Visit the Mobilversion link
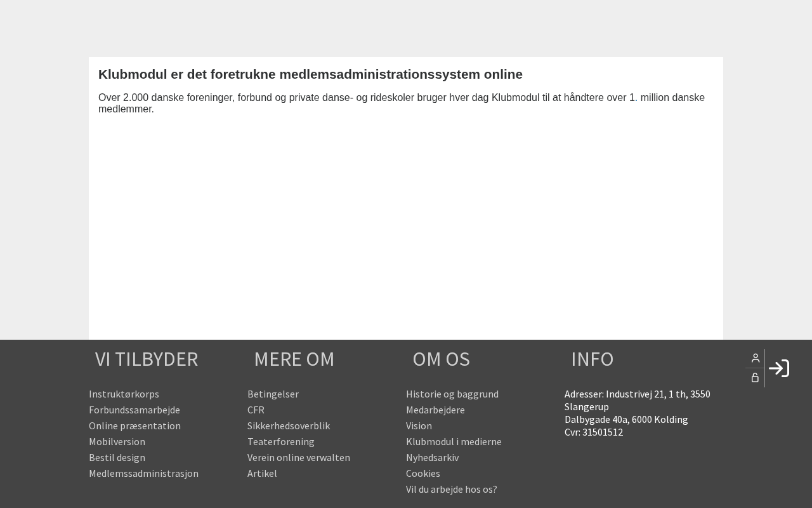The image size is (812, 508). (x=117, y=441)
